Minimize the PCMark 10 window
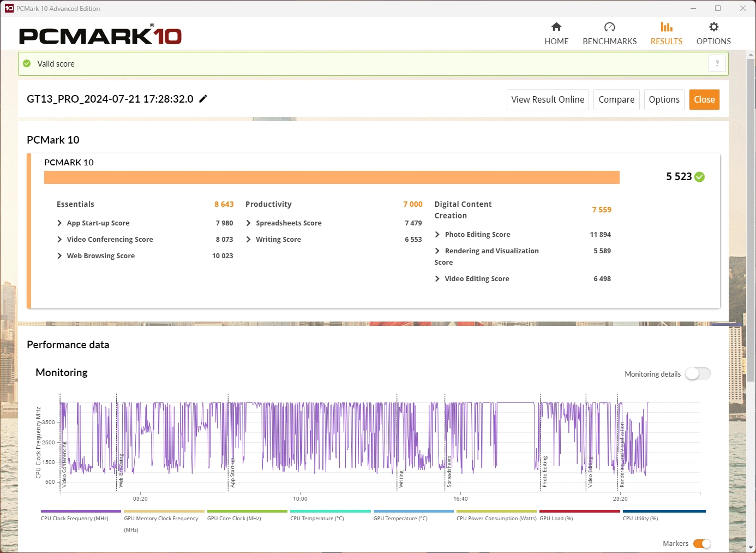Viewport: 756px width, 553px height. point(693,8)
